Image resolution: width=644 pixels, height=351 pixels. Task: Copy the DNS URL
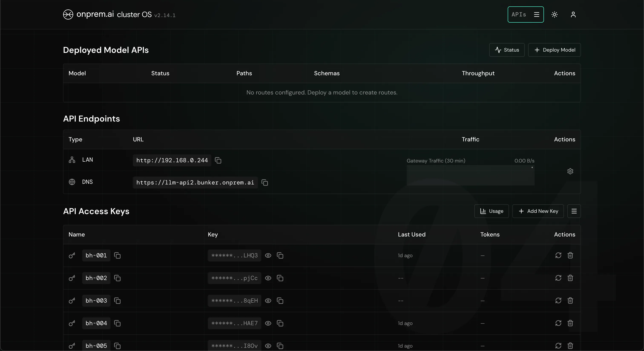click(264, 183)
